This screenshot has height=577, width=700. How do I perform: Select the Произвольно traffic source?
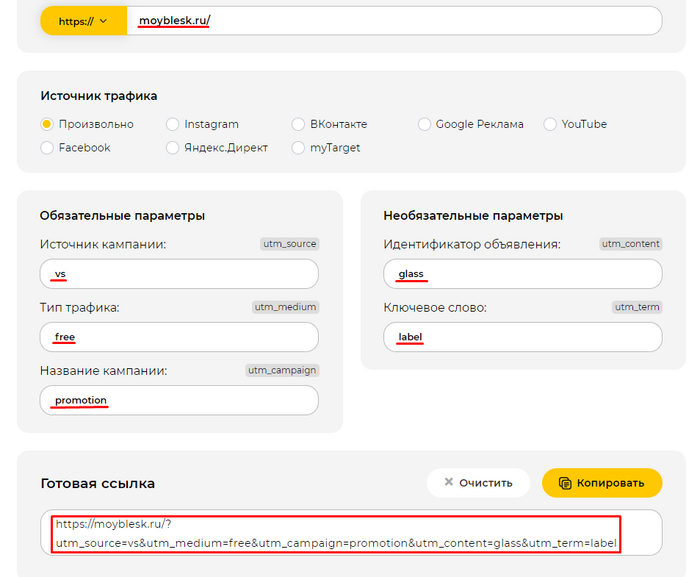tap(47, 124)
